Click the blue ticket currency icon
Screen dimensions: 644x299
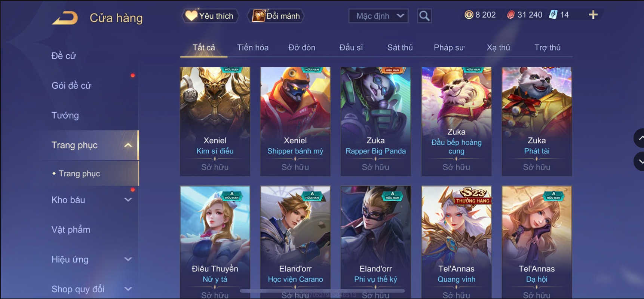click(x=553, y=15)
